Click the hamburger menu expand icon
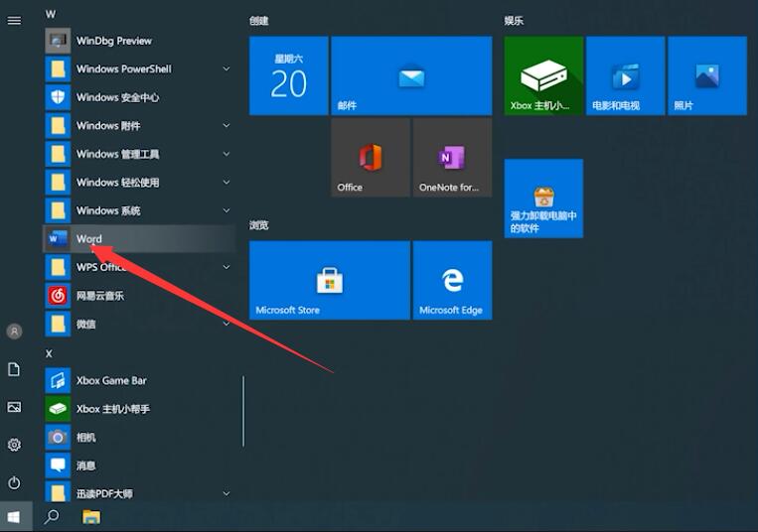The width and height of the screenshot is (758, 532). coord(14,20)
